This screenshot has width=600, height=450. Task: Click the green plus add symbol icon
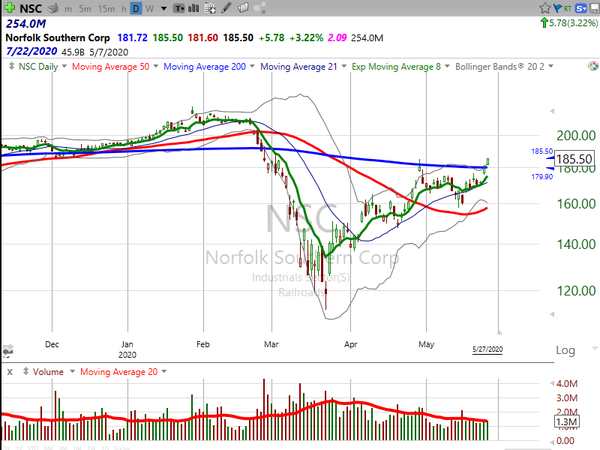pyautogui.click(x=9, y=7)
